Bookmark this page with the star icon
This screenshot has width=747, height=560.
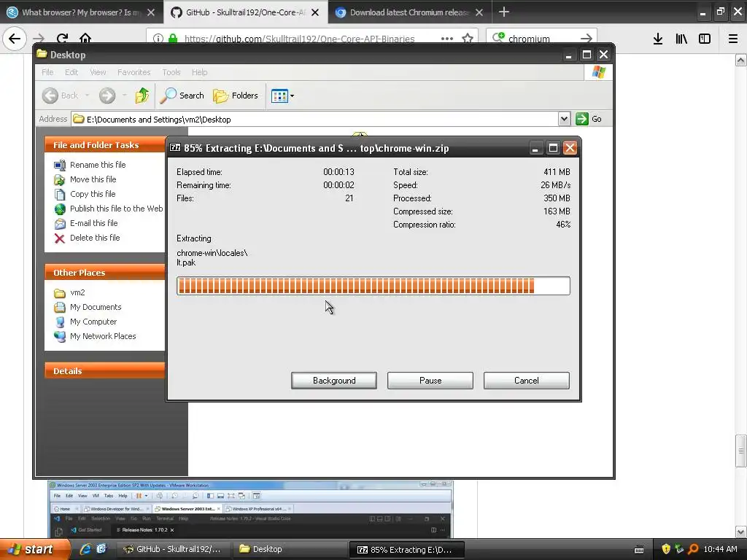coord(468,39)
